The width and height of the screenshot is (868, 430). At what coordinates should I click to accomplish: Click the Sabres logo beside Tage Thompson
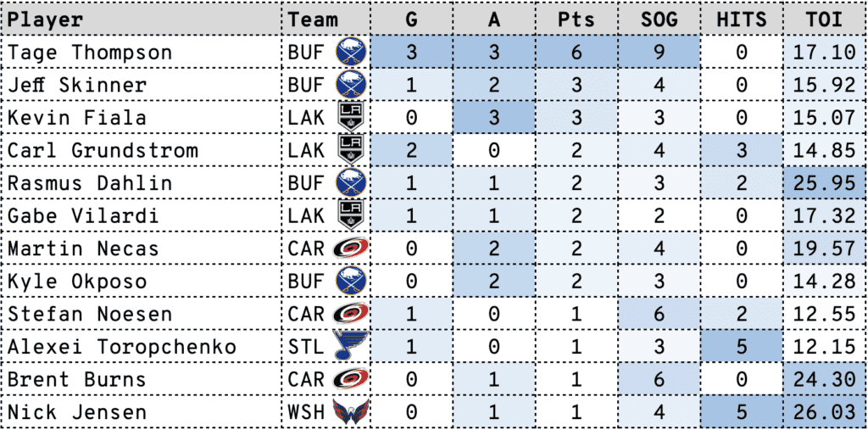pyautogui.click(x=350, y=53)
